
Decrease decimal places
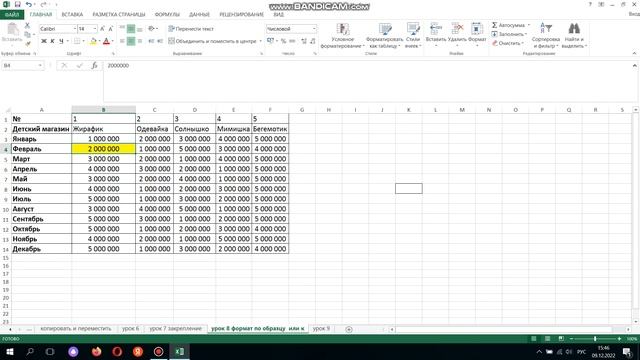313,41
